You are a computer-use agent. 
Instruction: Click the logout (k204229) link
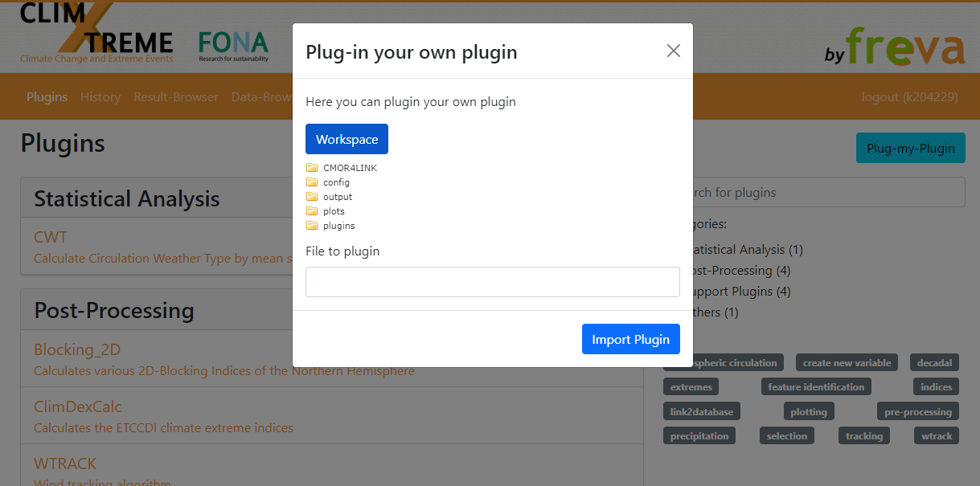(910, 97)
